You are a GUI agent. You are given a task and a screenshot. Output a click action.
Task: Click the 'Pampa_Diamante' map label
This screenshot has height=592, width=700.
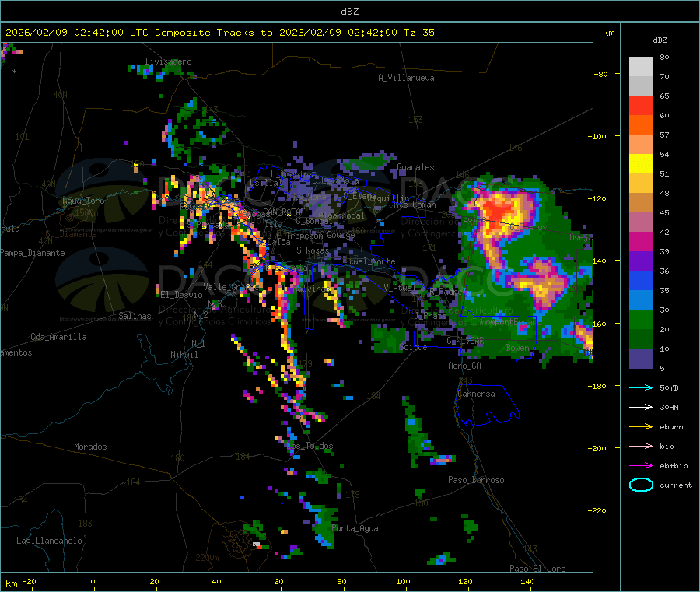click(x=32, y=253)
